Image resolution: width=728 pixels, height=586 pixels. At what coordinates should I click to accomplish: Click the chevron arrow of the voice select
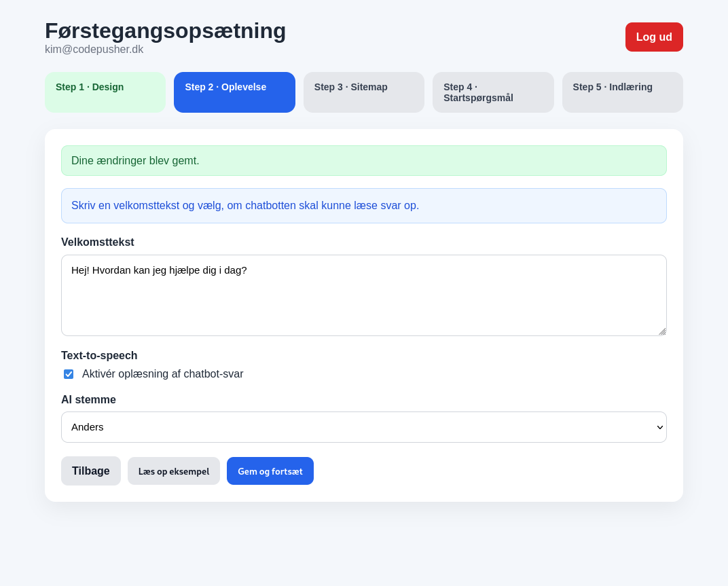(x=659, y=427)
